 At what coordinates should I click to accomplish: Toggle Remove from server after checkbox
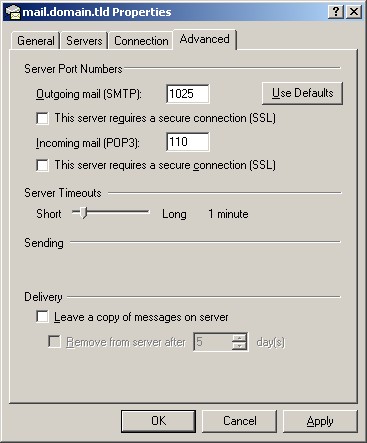[55, 342]
